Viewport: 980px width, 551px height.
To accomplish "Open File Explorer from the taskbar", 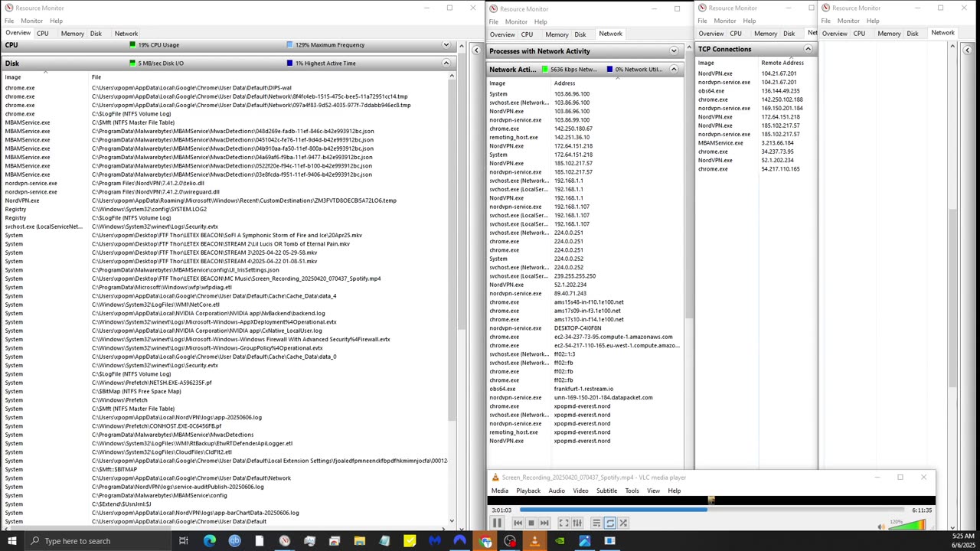I will (x=359, y=541).
